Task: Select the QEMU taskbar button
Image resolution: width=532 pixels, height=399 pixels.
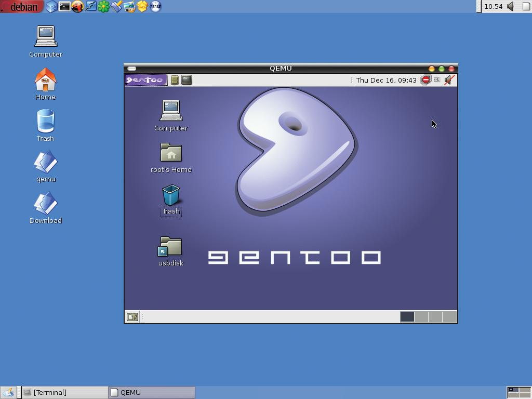Action: [152, 393]
